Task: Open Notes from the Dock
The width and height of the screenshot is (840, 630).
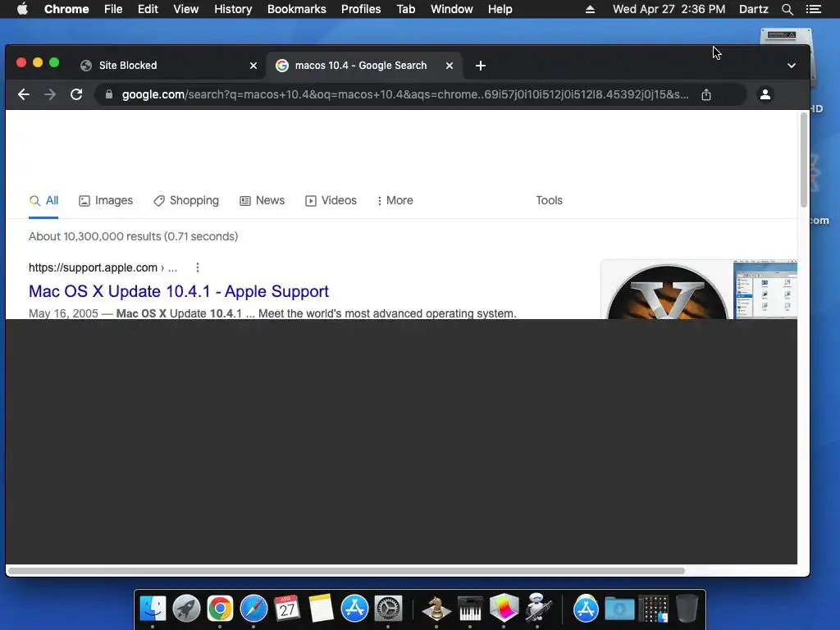Action: pyautogui.click(x=321, y=608)
